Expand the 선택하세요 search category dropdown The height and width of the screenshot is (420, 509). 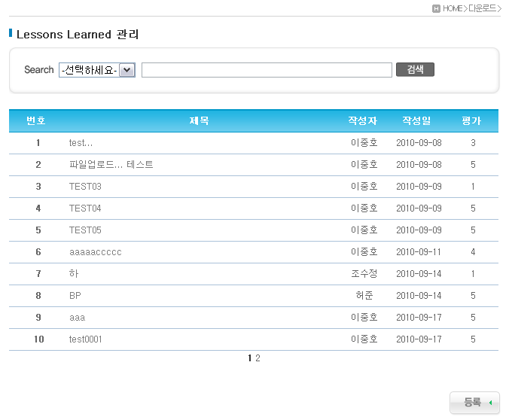[x=97, y=70]
